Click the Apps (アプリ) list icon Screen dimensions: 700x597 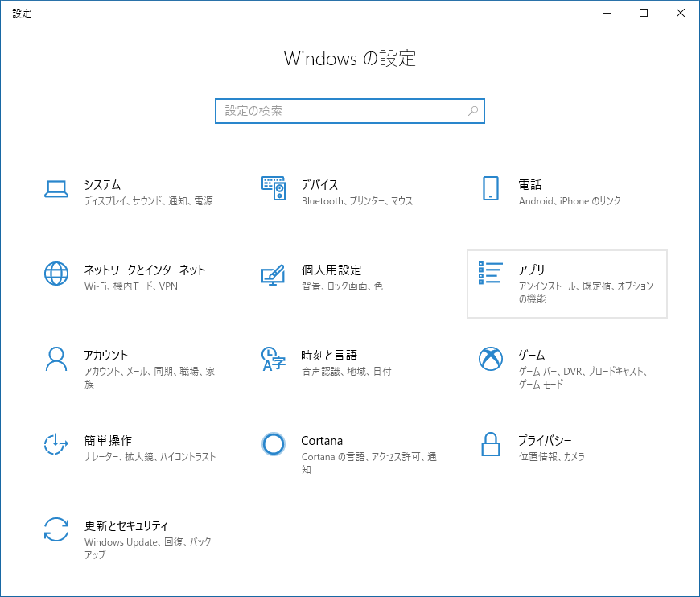click(x=491, y=274)
